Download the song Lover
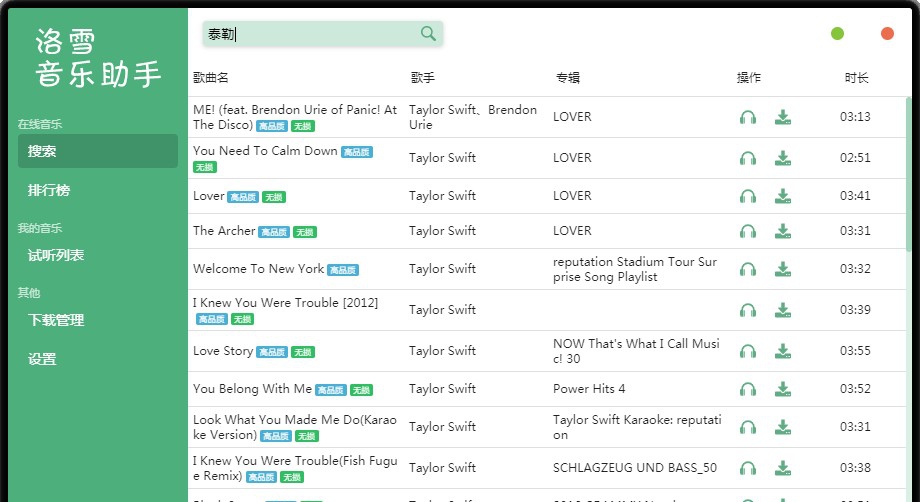This screenshot has width=920, height=502. (x=783, y=196)
